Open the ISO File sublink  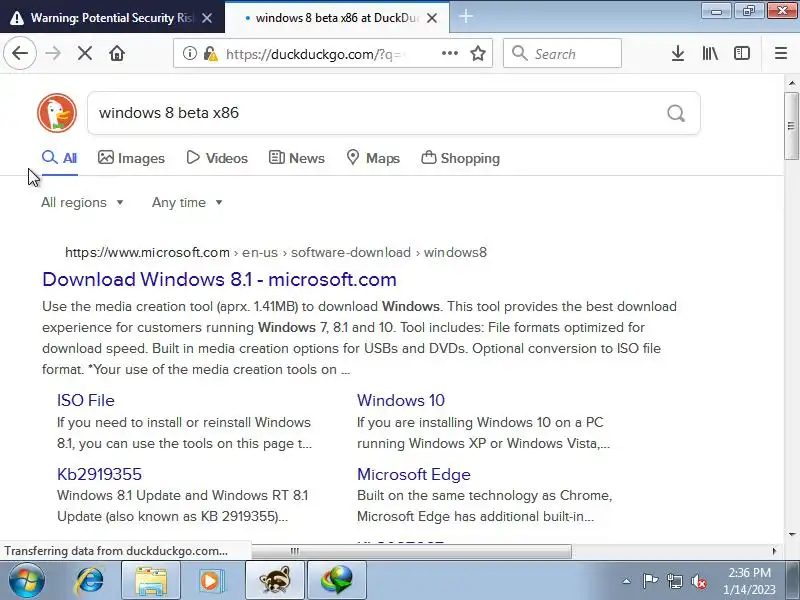(86, 401)
